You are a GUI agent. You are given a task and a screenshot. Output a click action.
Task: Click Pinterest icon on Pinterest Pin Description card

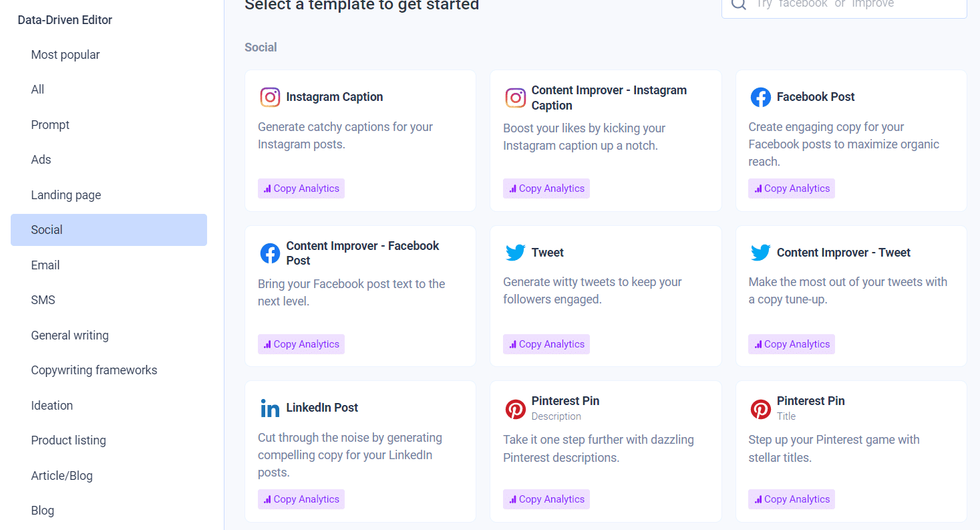[x=515, y=408]
